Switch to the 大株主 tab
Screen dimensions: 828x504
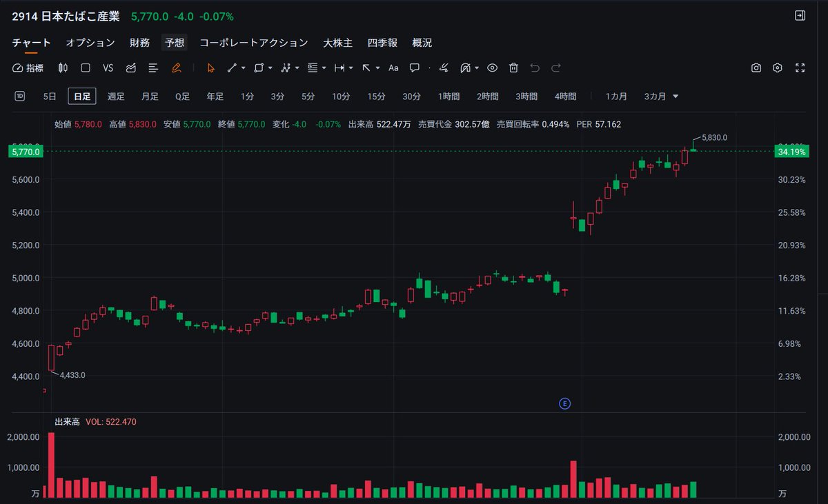point(338,43)
